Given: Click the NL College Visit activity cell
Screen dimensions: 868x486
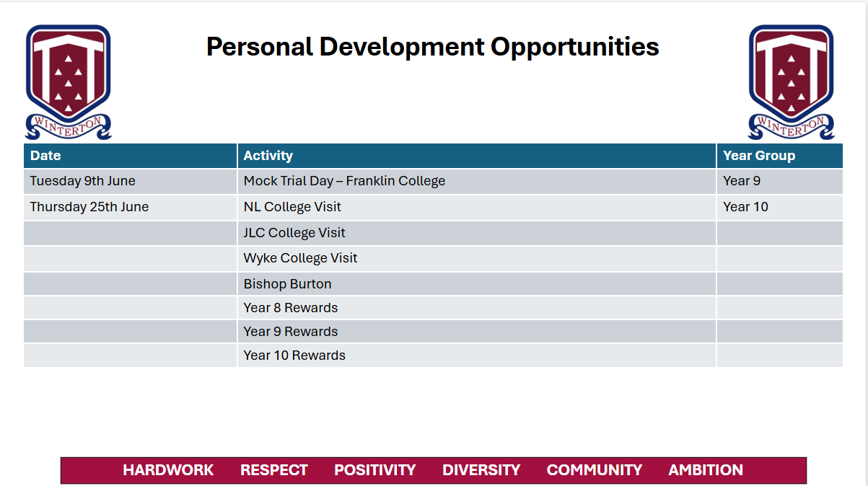Looking at the screenshot, I should [x=292, y=207].
